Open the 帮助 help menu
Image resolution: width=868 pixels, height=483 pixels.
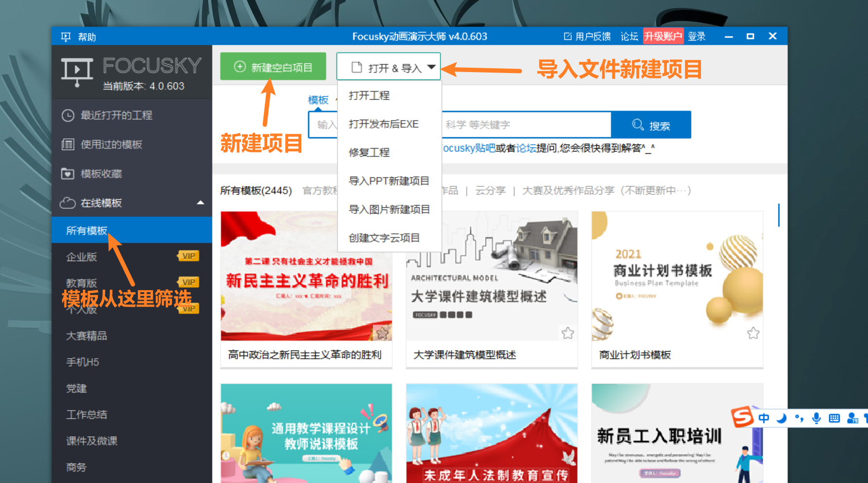87,37
